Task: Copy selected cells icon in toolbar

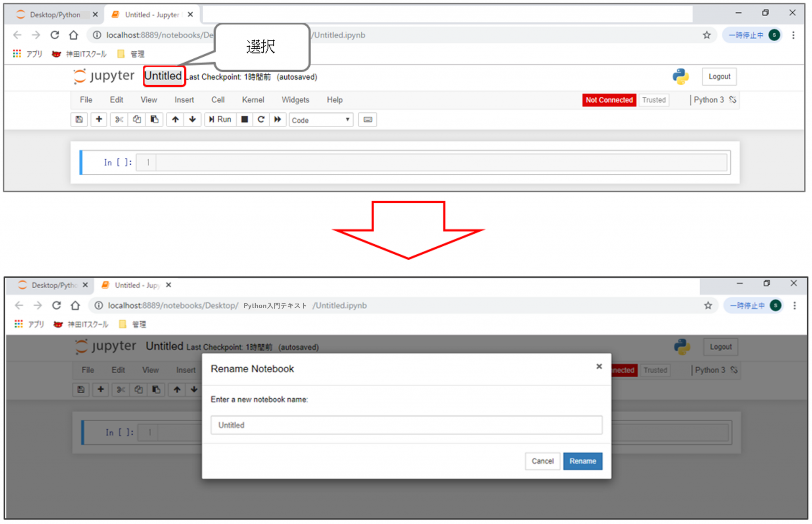Action: point(137,119)
